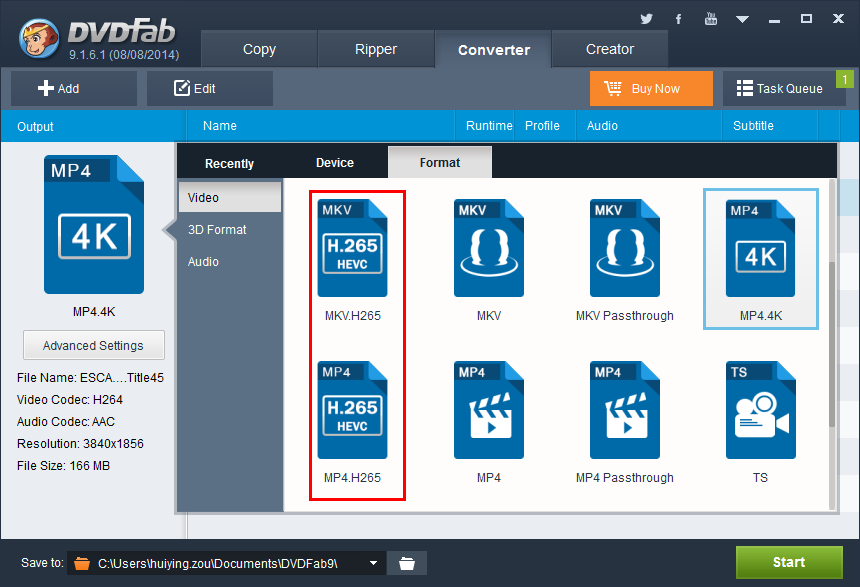Screen dimensions: 860x587
Task: Open DVDFab Facebook page icon
Action: pos(678,19)
